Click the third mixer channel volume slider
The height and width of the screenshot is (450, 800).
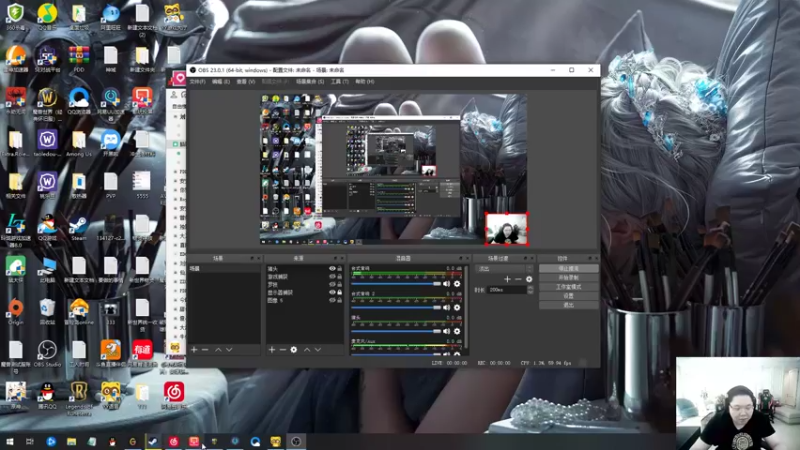[x=395, y=331]
